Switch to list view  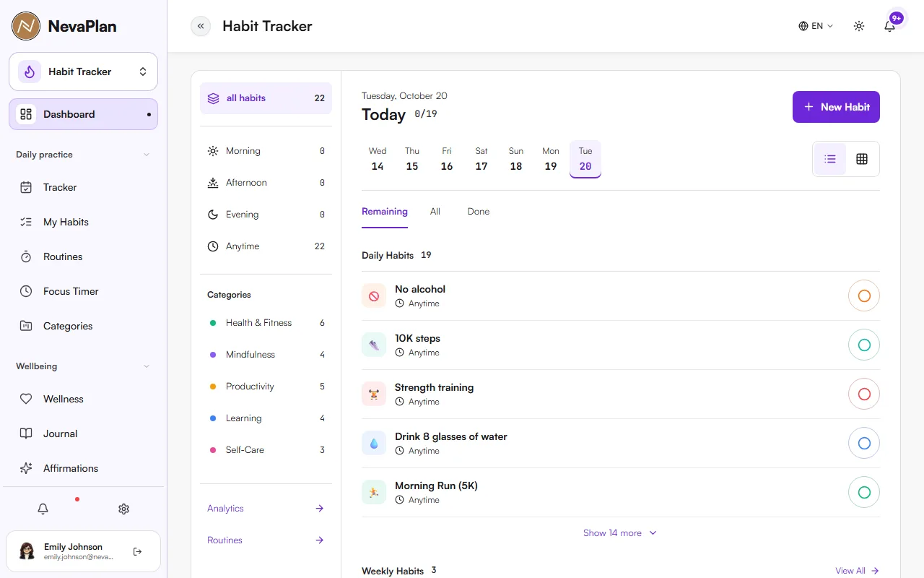(830, 159)
